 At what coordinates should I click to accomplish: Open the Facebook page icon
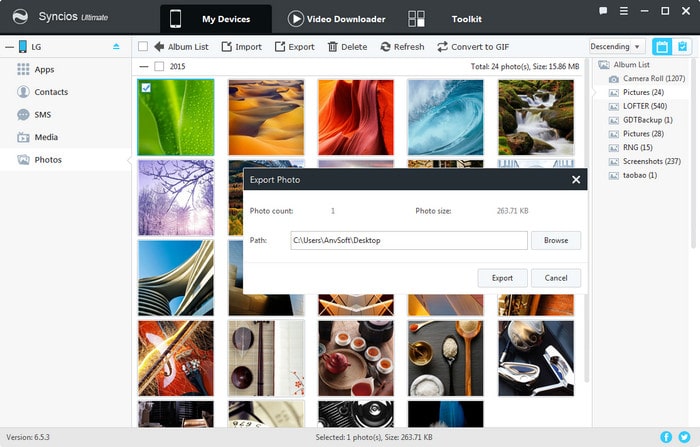click(x=666, y=437)
